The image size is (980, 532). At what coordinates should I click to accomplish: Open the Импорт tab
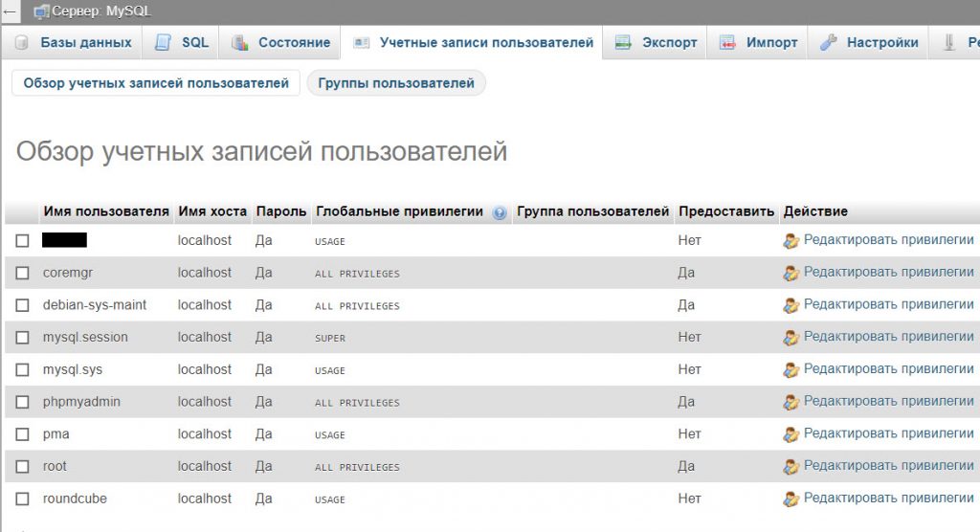(758, 42)
